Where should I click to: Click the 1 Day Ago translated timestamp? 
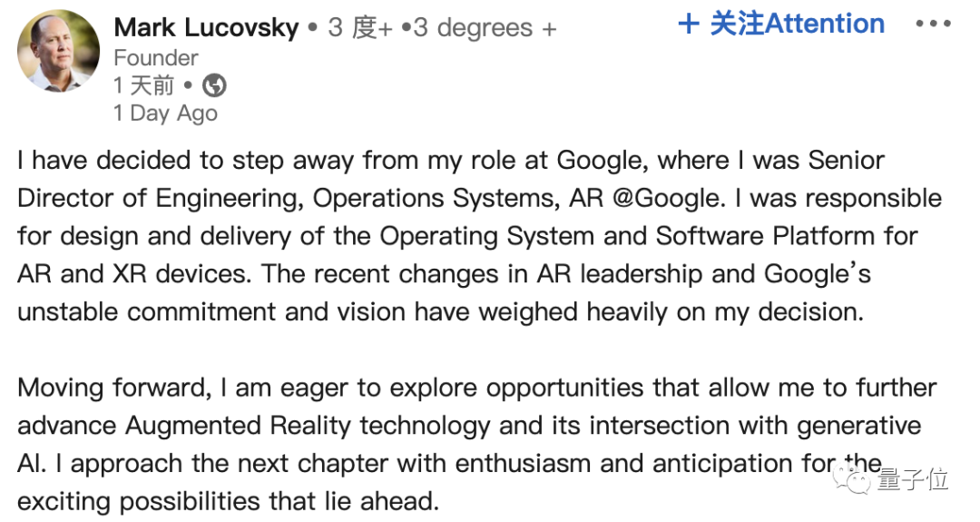pyautogui.click(x=165, y=113)
